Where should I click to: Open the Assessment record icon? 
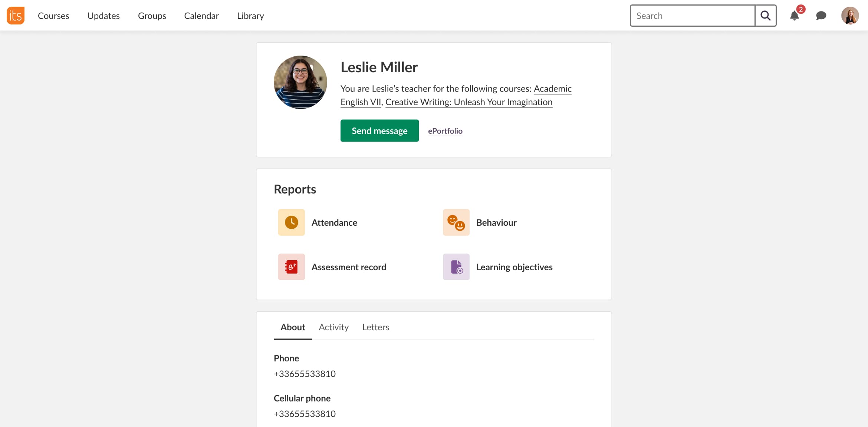pos(291,267)
